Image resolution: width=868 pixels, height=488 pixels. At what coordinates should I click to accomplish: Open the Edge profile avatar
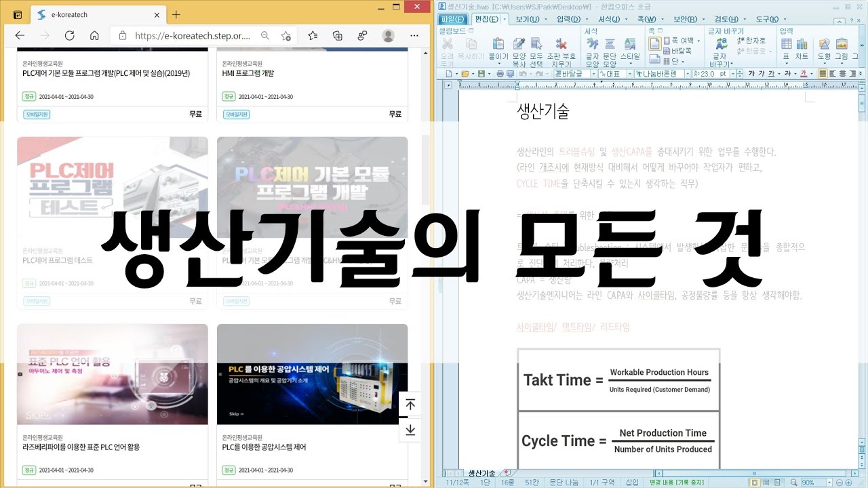click(388, 36)
